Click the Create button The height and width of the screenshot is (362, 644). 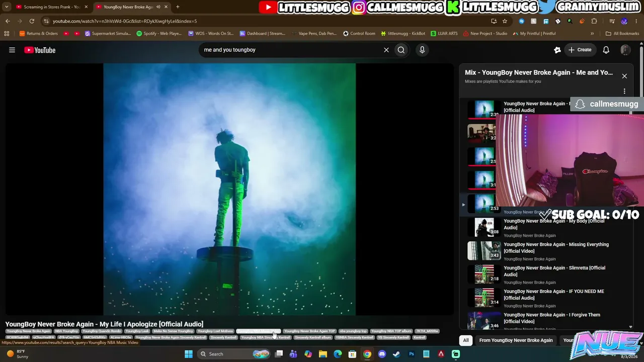[580, 50]
